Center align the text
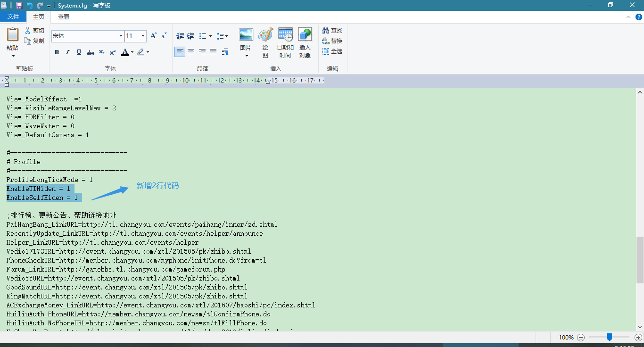The width and height of the screenshot is (644, 347). pos(191,52)
